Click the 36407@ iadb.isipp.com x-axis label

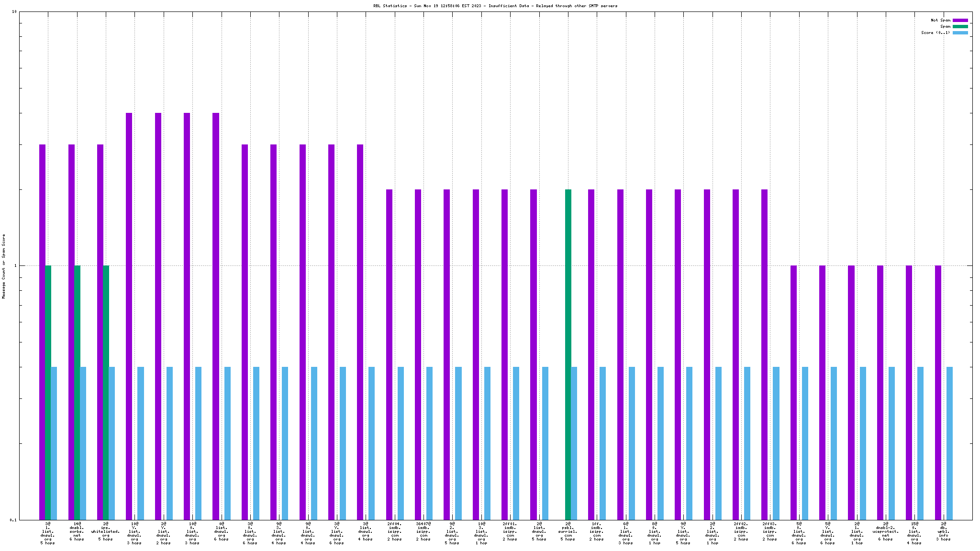(423, 531)
